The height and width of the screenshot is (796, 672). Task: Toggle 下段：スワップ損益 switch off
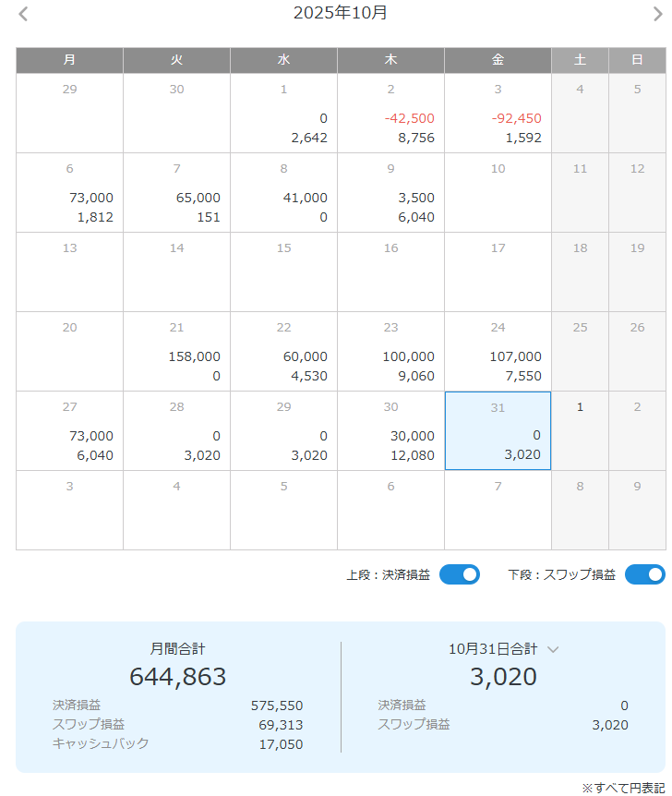point(644,574)
